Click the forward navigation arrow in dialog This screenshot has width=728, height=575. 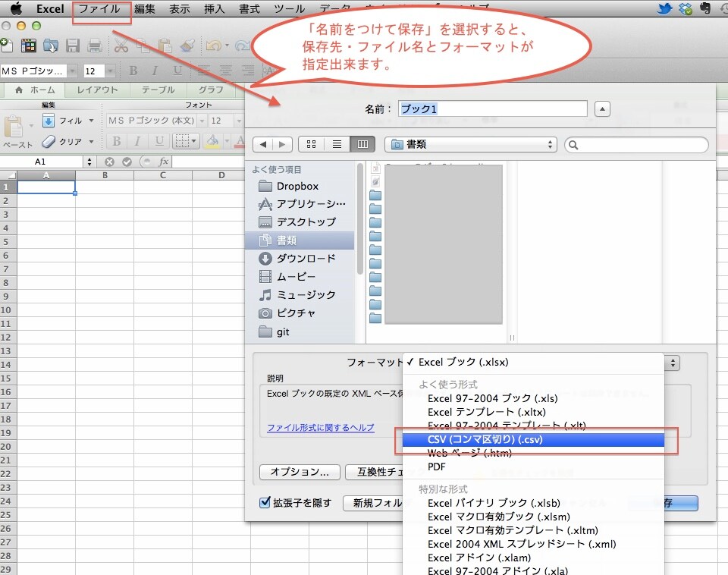(x=282, y=144)
